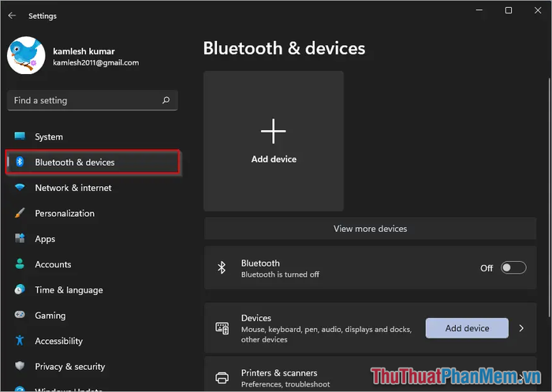Click the Printers & scanners printer icon
Viewport: 552px width, 392px height.
[222, 378]
